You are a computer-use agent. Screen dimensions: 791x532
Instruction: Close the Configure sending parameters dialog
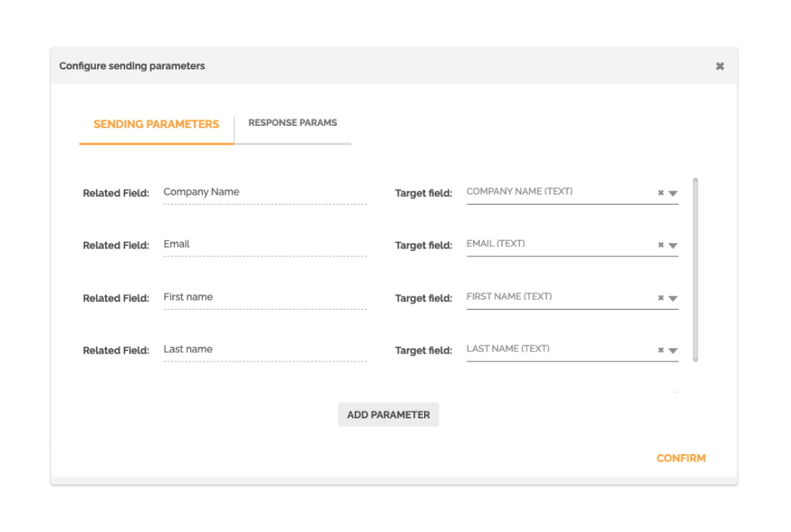719,66
